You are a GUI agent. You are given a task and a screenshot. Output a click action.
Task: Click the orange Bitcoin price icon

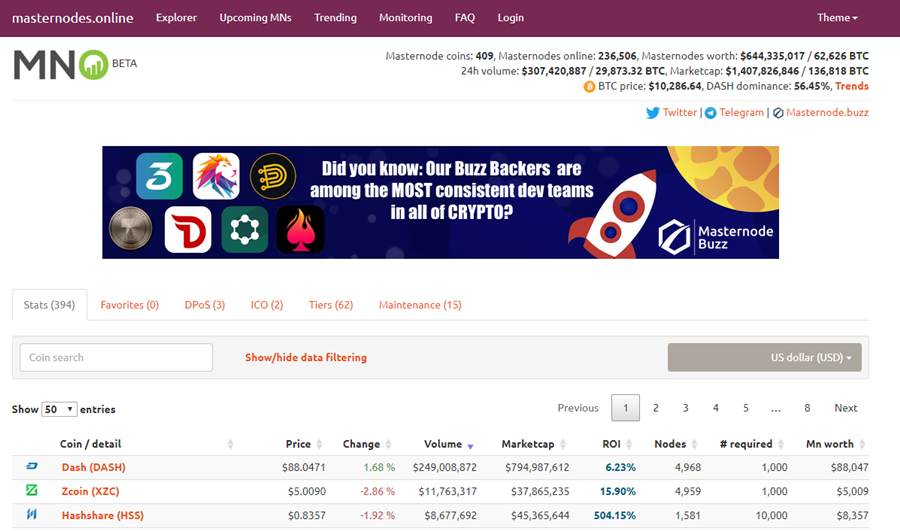click(x=589, y=87)
